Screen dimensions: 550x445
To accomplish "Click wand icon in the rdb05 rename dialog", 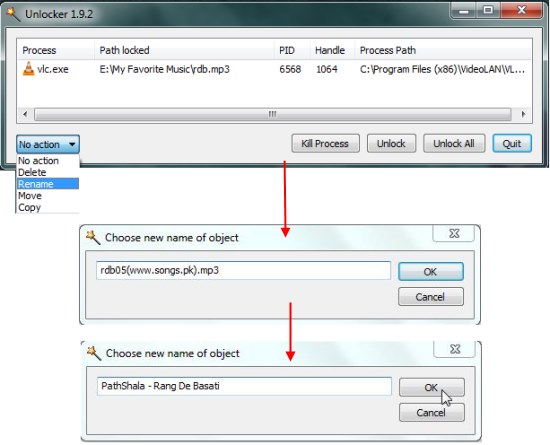I will [93, 237].
